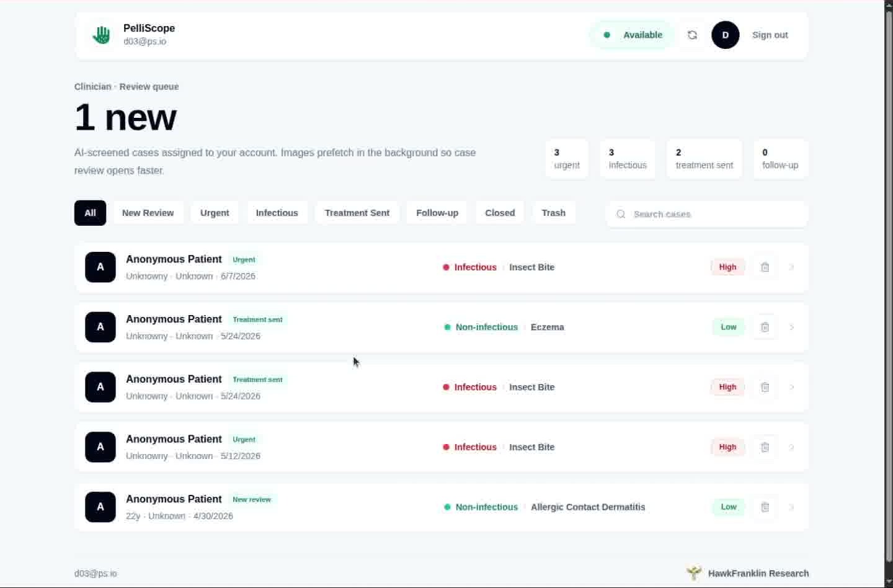The image size is (893, 588).
Task: Click the Eczema diagnosis text
Action: point(548,327)
